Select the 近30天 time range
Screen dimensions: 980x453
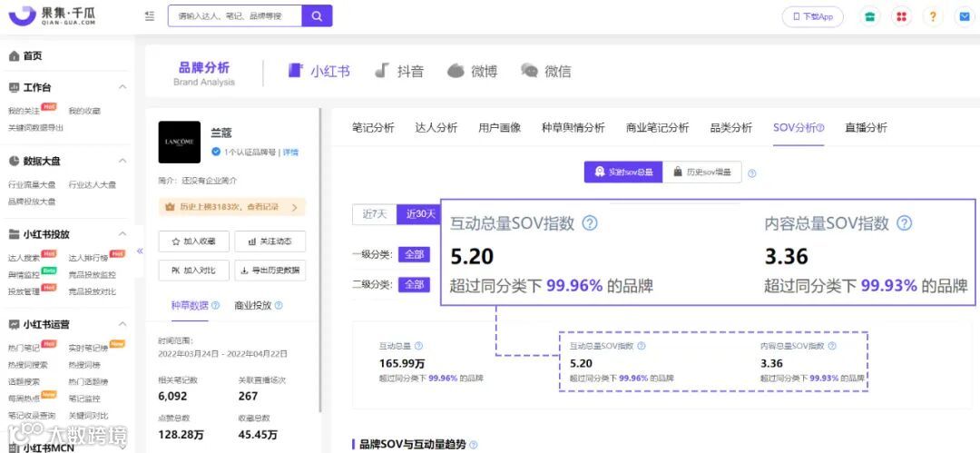click(x=420, y=214)
